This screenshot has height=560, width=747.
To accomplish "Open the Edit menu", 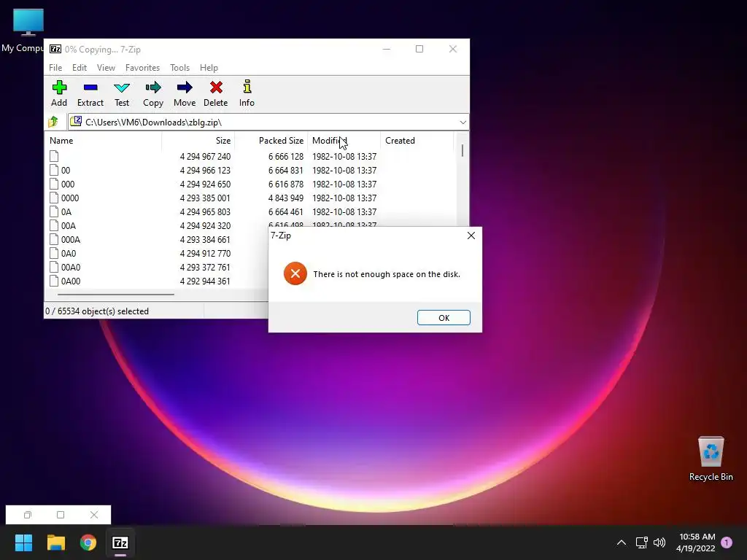I will pyautogui.click(x=80, y=68).
